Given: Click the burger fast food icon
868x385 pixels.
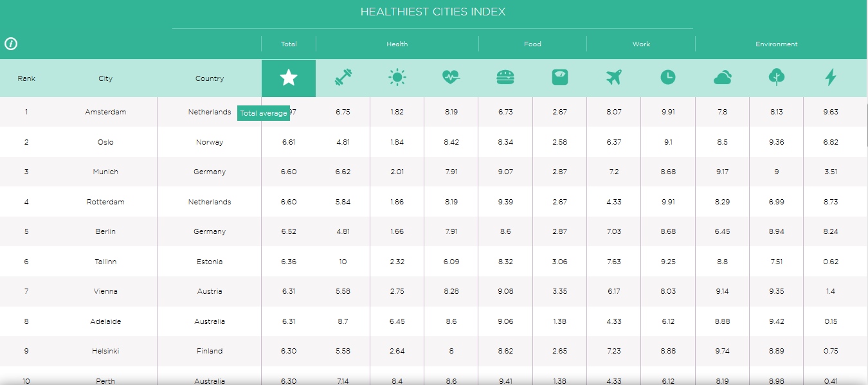Looking at the screenshot, I should pos(505,78).
